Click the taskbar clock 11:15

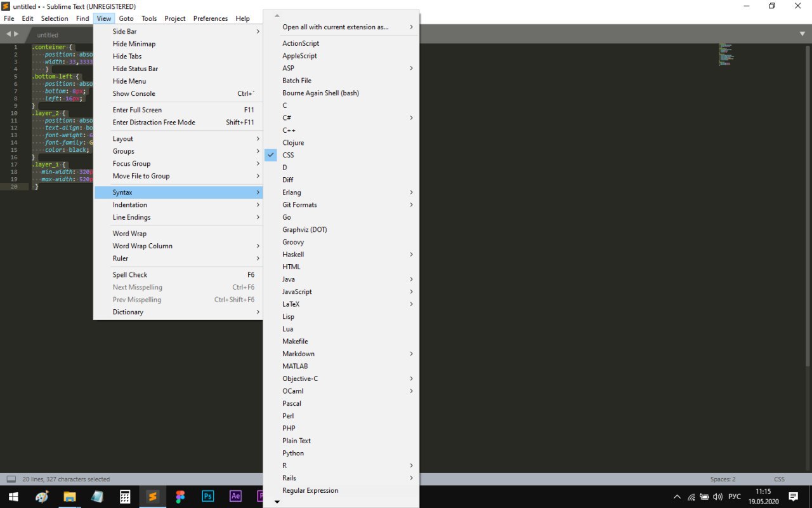tap(763, 491)
